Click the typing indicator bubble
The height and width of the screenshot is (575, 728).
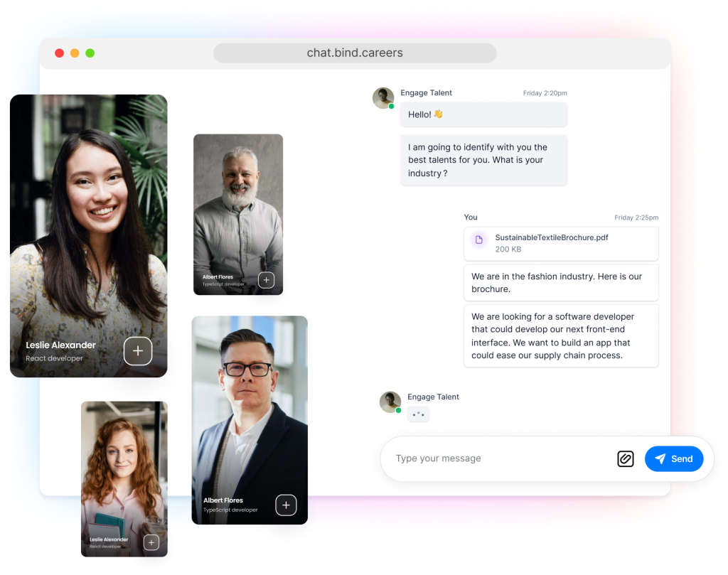click(418, 414)
